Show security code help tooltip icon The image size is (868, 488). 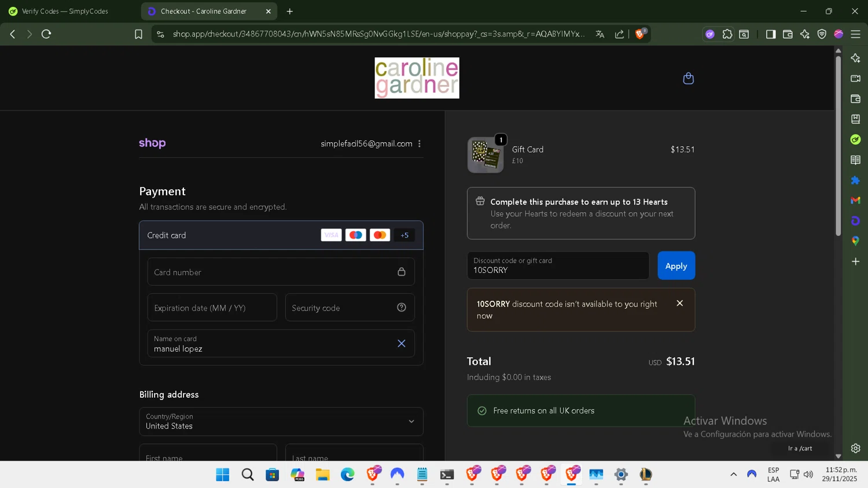pos(402,308)
